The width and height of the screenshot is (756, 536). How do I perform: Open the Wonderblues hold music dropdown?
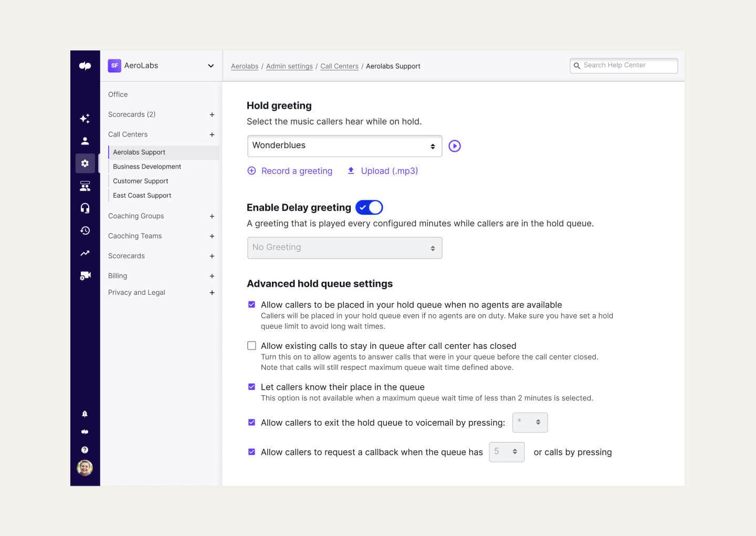(344, 146)
